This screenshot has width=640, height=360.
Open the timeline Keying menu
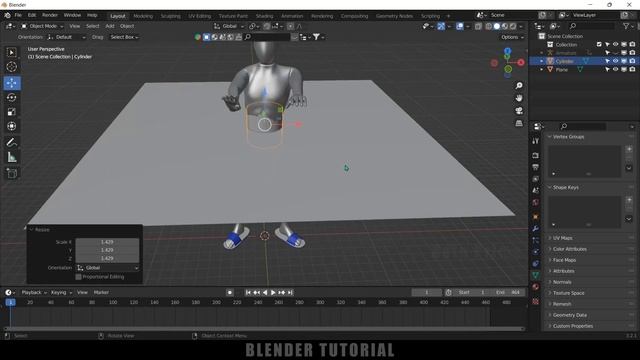click(61, 292)
